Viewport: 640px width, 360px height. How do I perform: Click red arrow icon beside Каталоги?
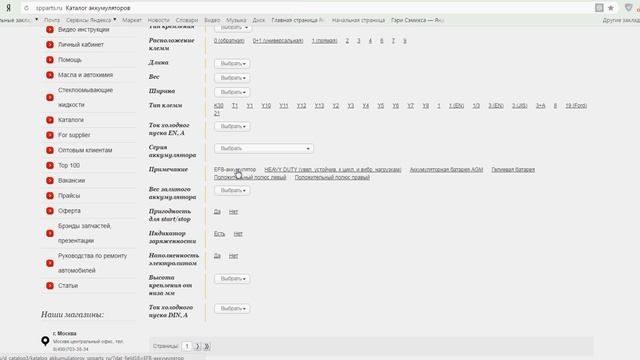[50, 120]
